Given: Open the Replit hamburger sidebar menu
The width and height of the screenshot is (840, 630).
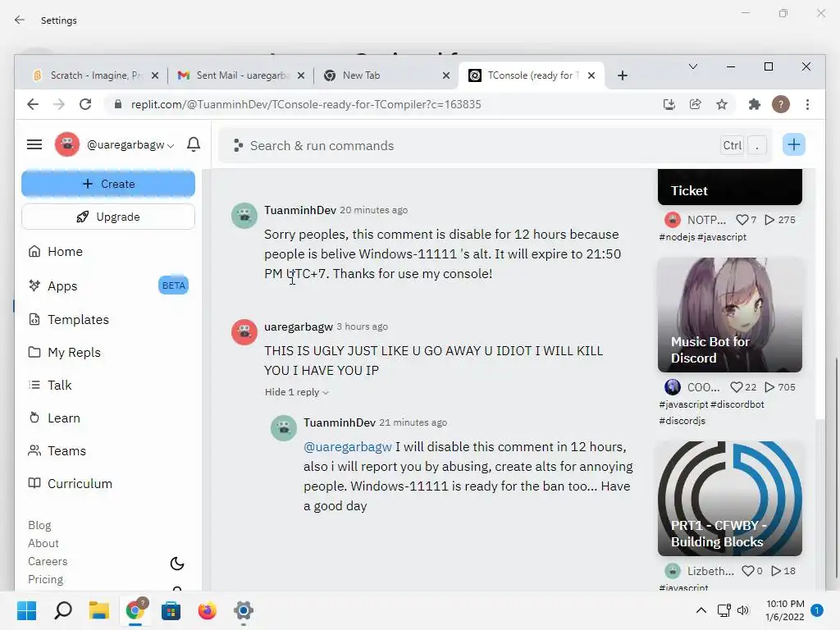Looking at the screenshot, I should tap(34, 144).
